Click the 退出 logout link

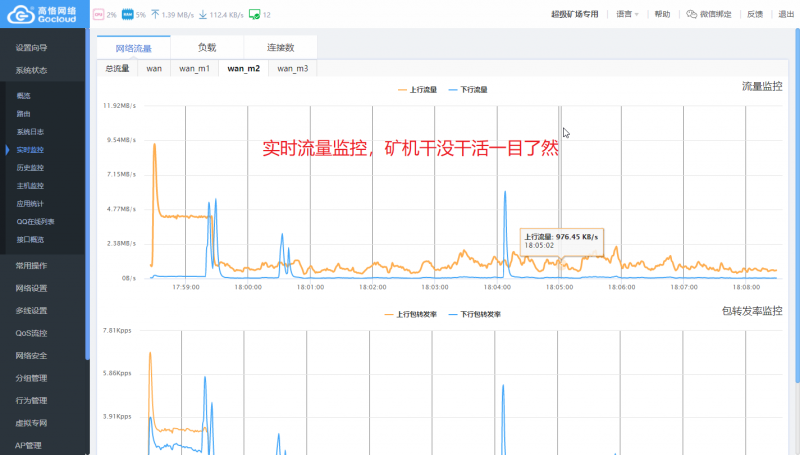(x=786, y=15)
